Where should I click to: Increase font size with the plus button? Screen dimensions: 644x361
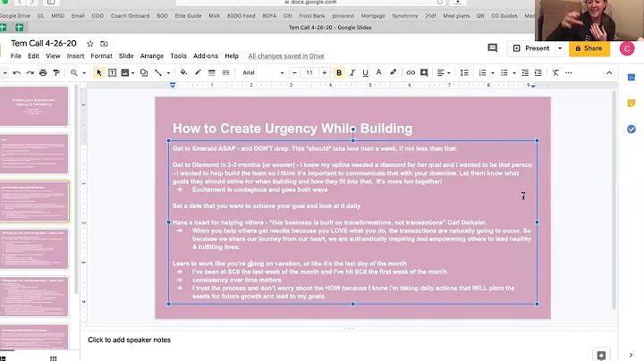point(325,72)
